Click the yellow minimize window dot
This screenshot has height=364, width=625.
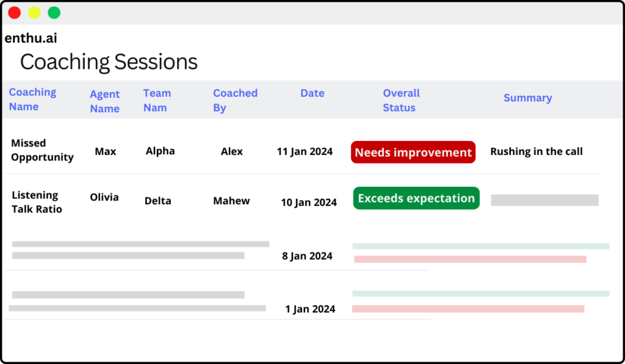(x=34, y=13)
